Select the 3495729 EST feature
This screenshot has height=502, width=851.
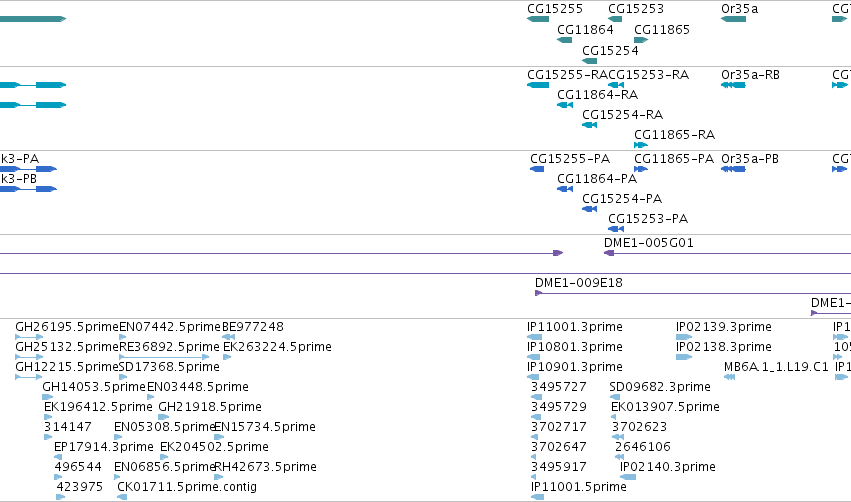click(x=535, y=417)
